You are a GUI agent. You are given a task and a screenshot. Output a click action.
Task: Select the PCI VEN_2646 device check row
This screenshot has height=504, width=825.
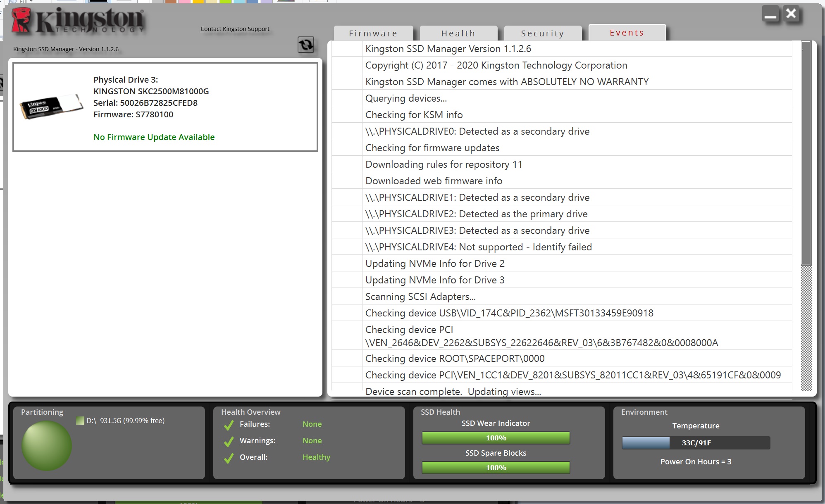point(562,335)
